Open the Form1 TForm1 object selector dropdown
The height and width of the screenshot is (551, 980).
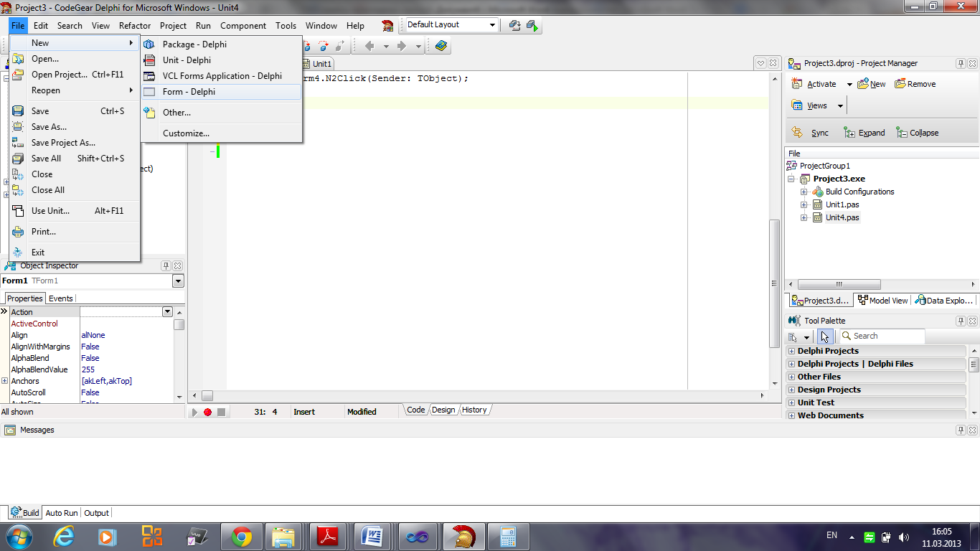(179, 281)
